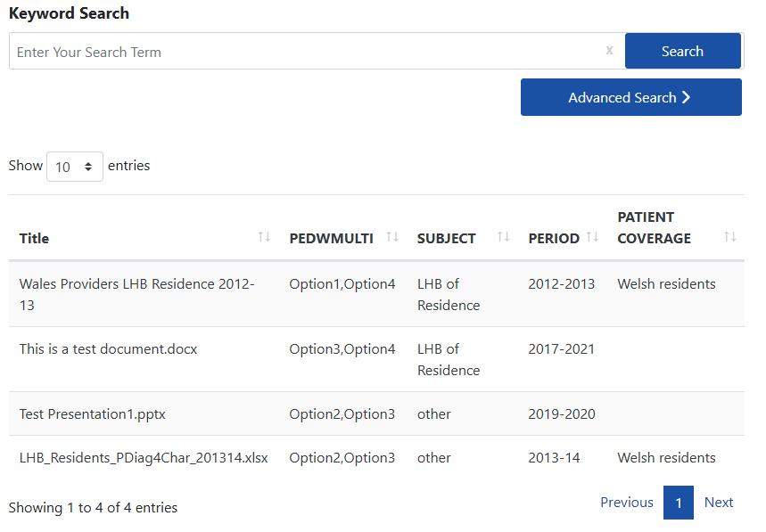
Task: Sort by Title column arrows
Action: pos(264,237)
